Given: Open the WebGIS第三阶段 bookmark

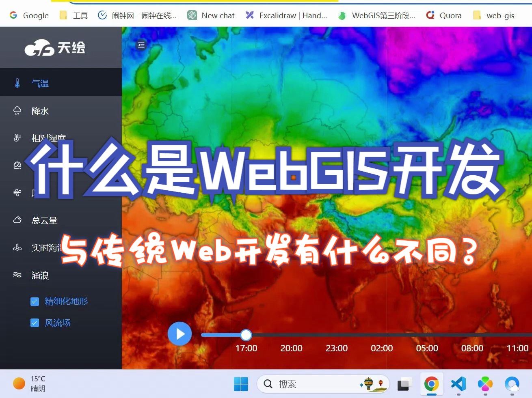Looking at the screenshot, I should (x=376, y=15).
